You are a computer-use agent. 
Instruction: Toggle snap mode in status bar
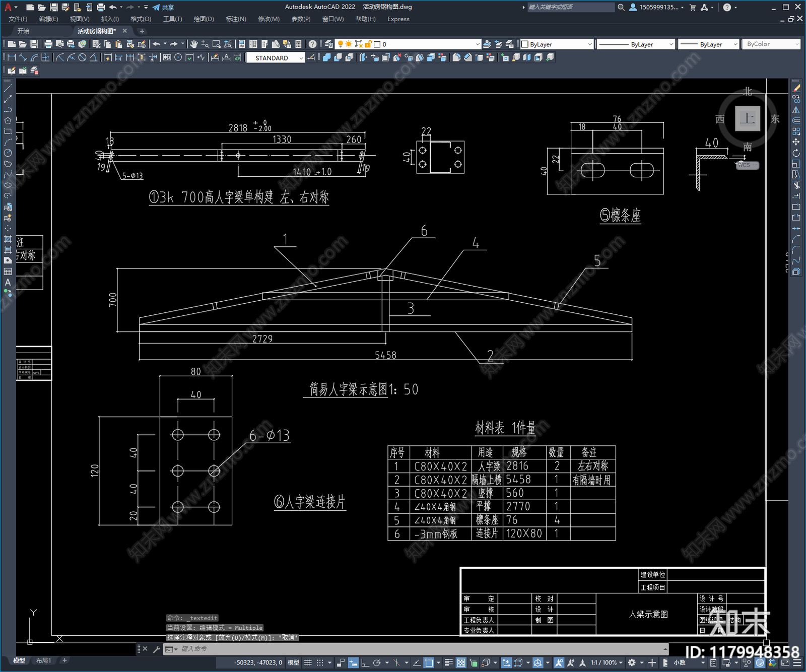pyautogui.click(x=320, y=662)
